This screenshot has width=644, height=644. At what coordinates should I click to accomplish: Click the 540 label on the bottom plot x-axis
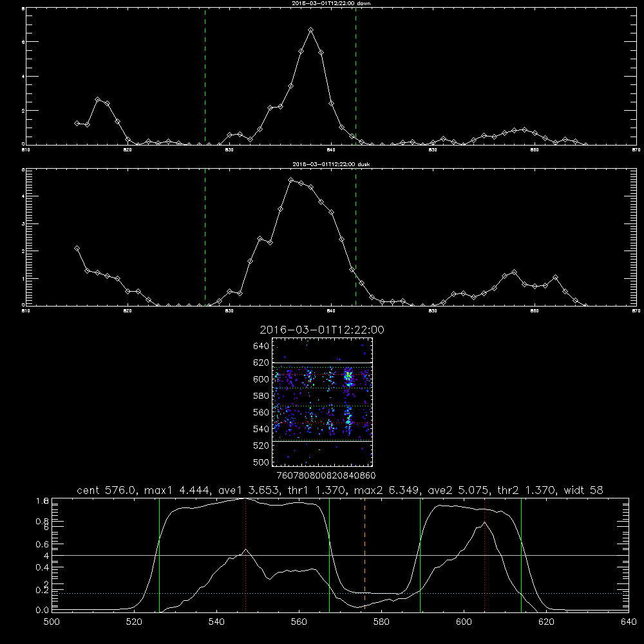coord(216,622)
